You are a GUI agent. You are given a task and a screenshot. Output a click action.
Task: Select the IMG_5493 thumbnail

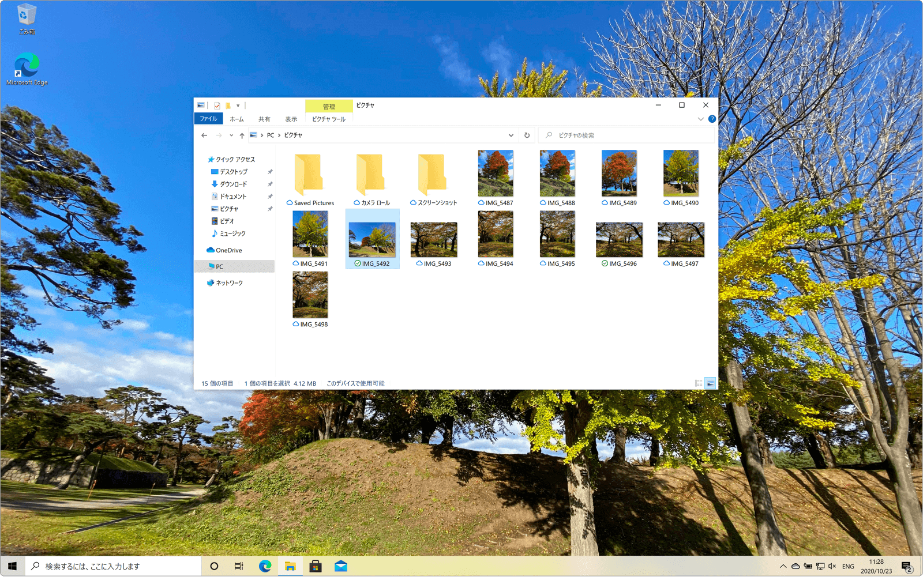pos(434,239)
